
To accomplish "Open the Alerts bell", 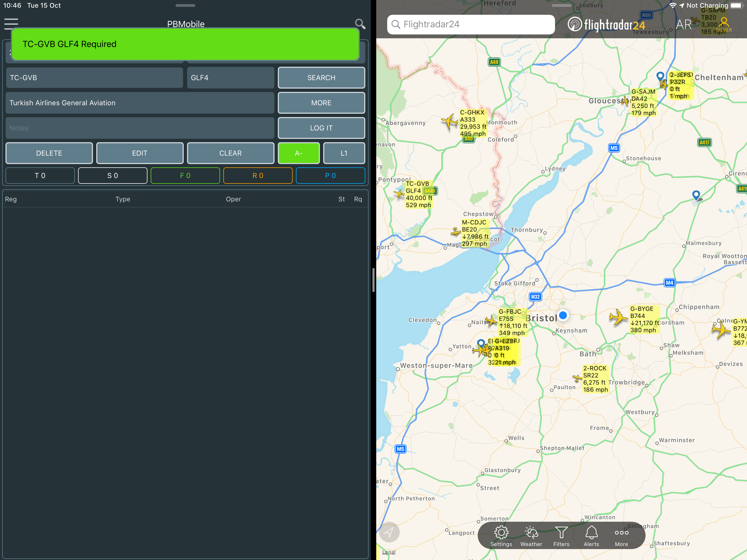I will 591,536.
